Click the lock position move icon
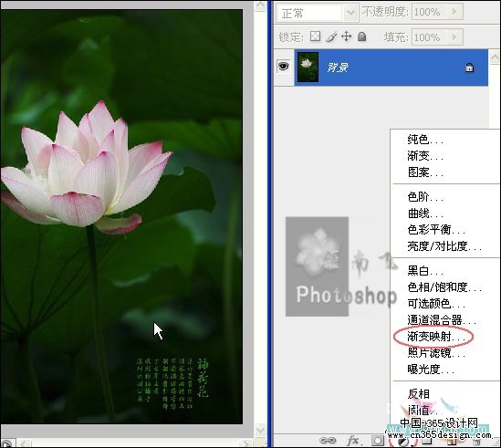The height and width of the screenshot is (448, 501). coord(347,36)
